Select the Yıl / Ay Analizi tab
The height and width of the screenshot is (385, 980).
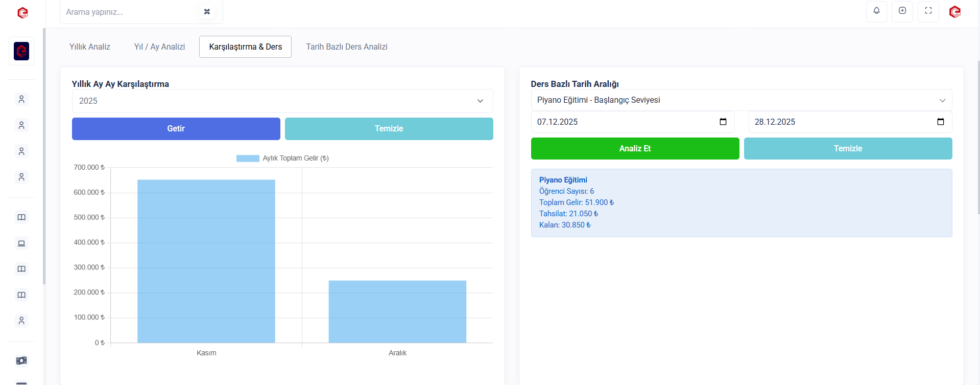[x=159, y=47]
